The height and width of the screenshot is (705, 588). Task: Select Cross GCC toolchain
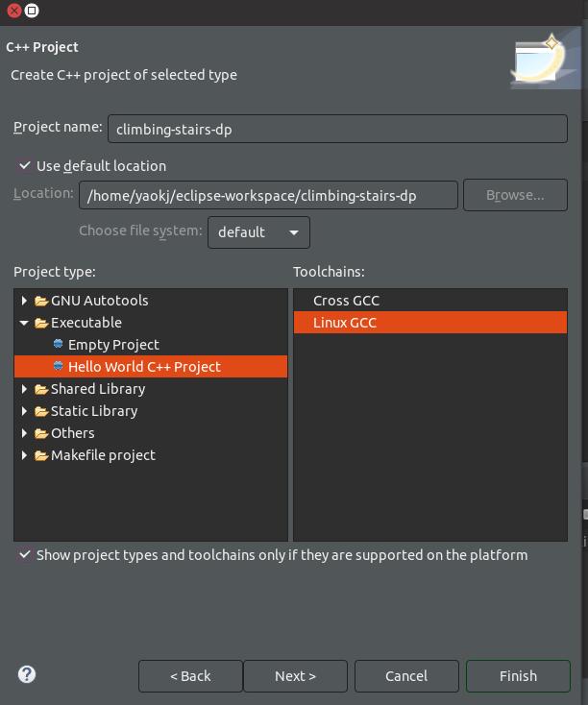346,301
